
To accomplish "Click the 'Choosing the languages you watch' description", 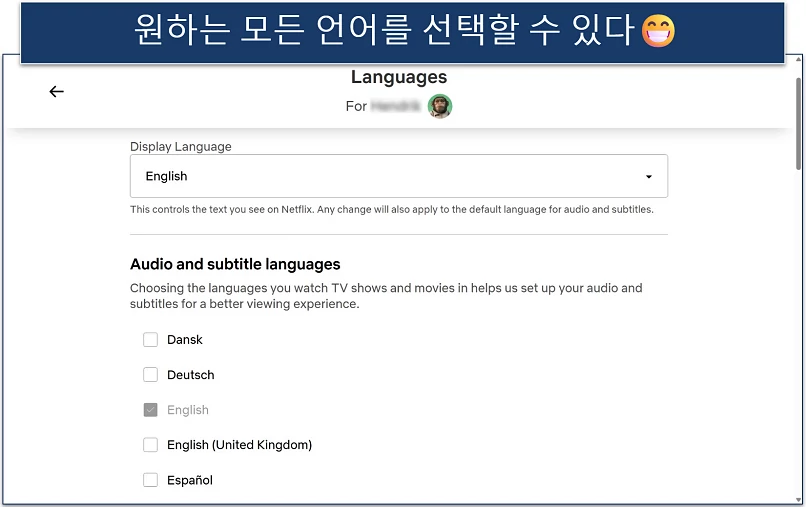I will (386, 296).
